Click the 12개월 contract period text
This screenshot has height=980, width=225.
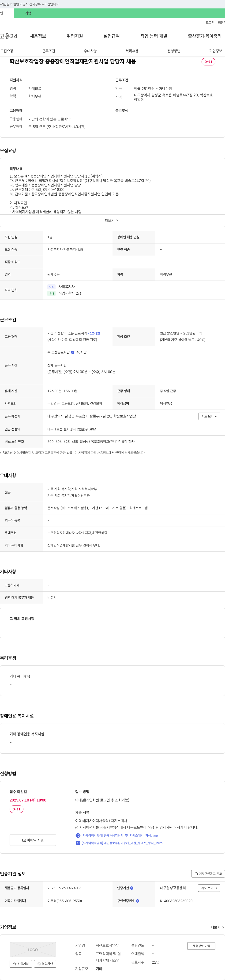point(95,333)
